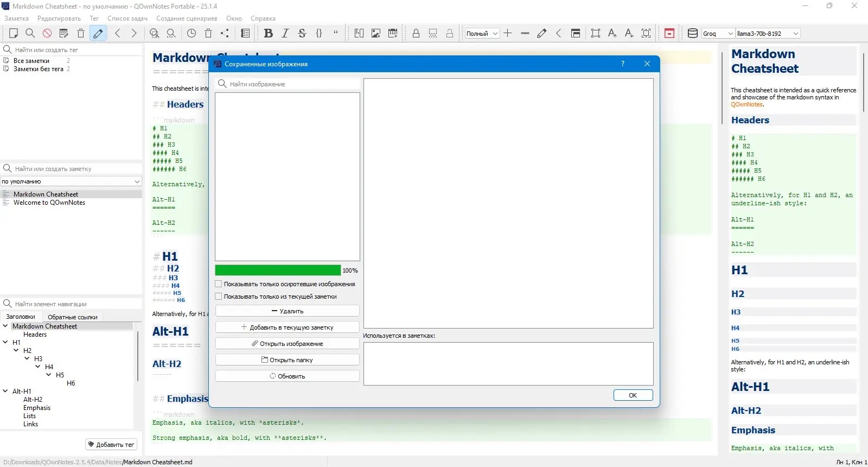Viewport: 868px width, 467px height.
Task: Select the Все заметки tag entry
Action: 31,61
